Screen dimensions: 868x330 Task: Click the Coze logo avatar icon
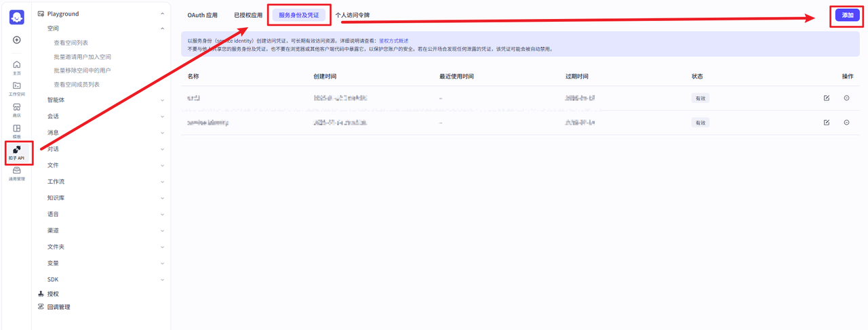point(17,18)
